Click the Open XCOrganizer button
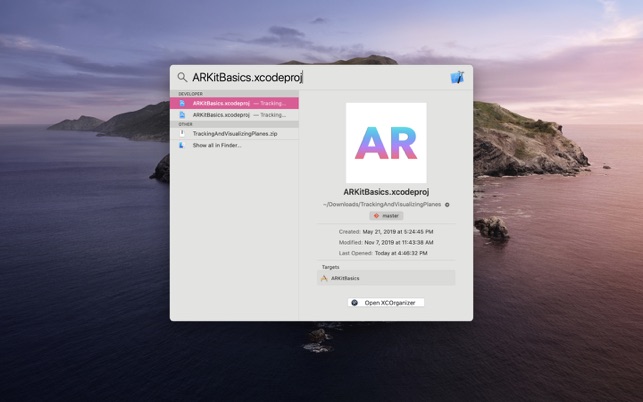This screenshot has height=402, width=643. (x=386, y=303)
